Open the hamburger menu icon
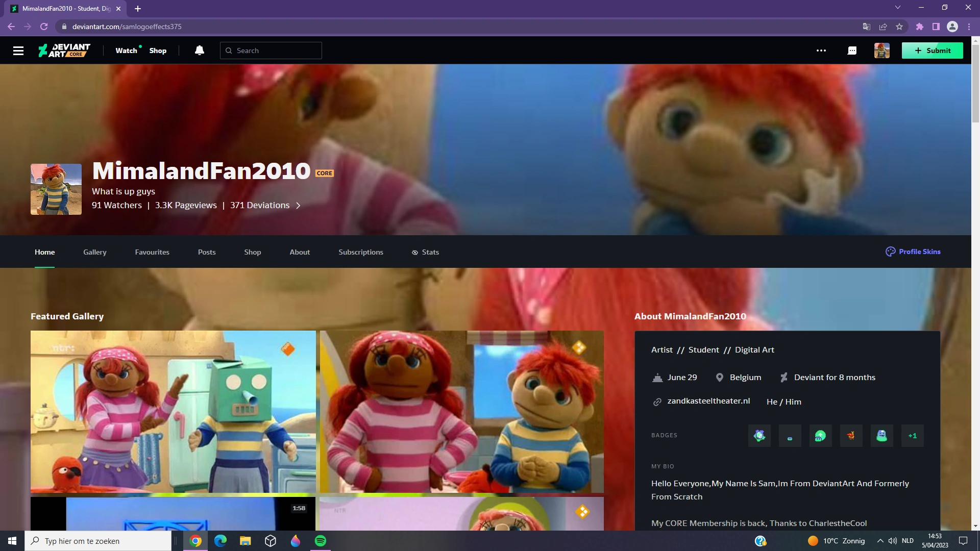980x551 pixels. coord(19,50)
